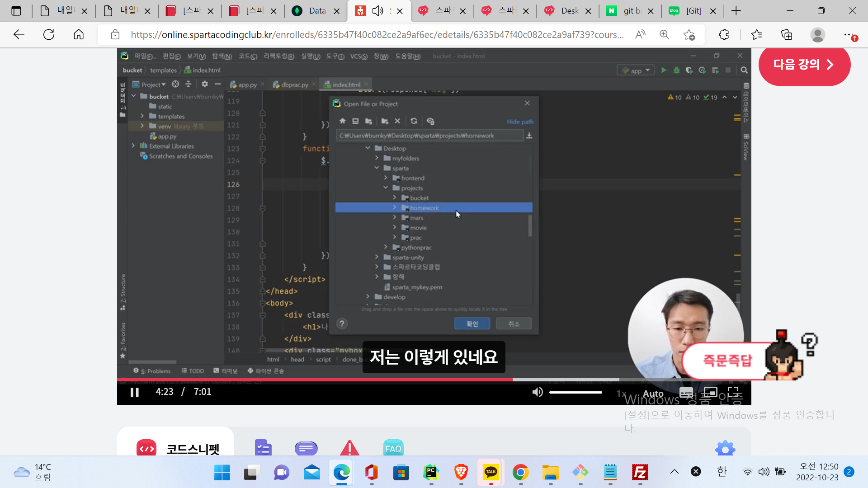The height and width of the screenshot is (488, 868).
Task: Open PyCharm from the Windows taskbar
Action: click(431, 472)
